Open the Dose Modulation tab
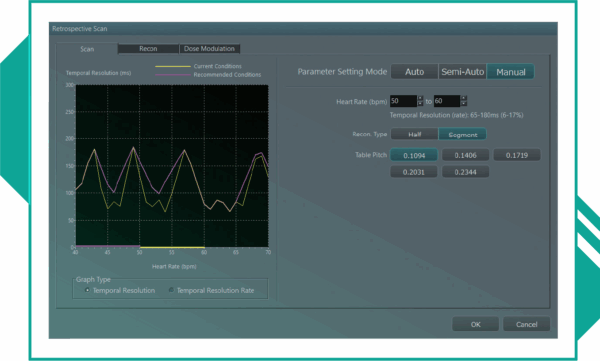 click(209, 49)
